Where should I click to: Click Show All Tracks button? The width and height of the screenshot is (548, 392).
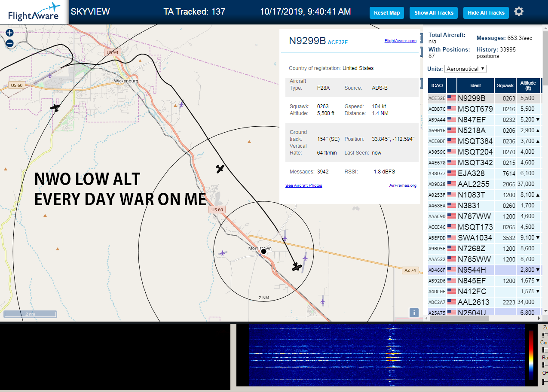434,13
